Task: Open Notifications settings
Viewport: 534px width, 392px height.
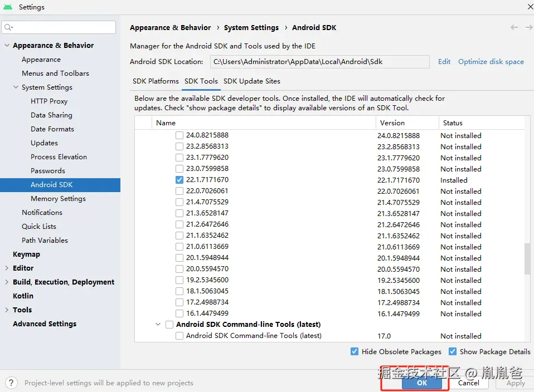Action: click(42, 213)
